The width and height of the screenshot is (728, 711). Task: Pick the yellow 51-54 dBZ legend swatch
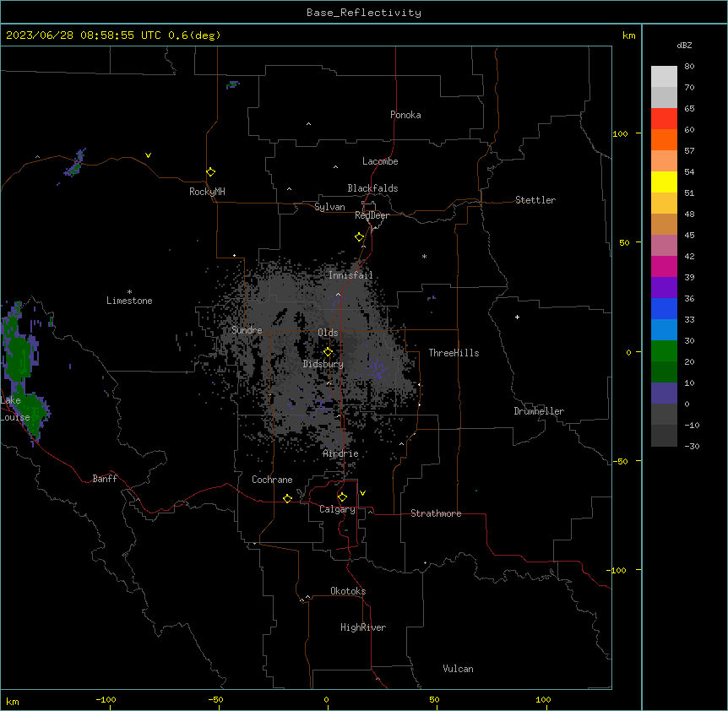(x=664, y=182)
